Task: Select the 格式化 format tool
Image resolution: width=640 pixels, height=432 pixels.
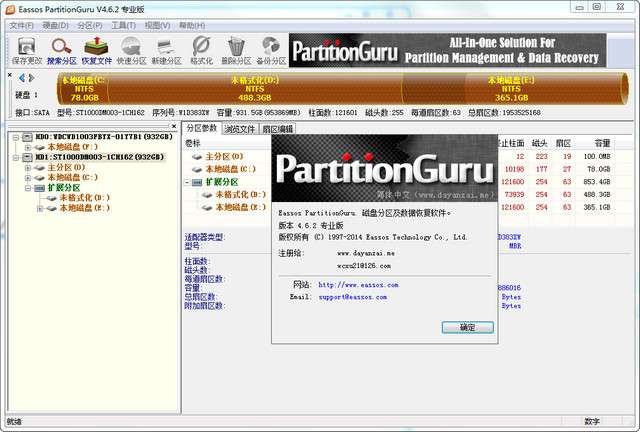Action: (x=201, y=50)
